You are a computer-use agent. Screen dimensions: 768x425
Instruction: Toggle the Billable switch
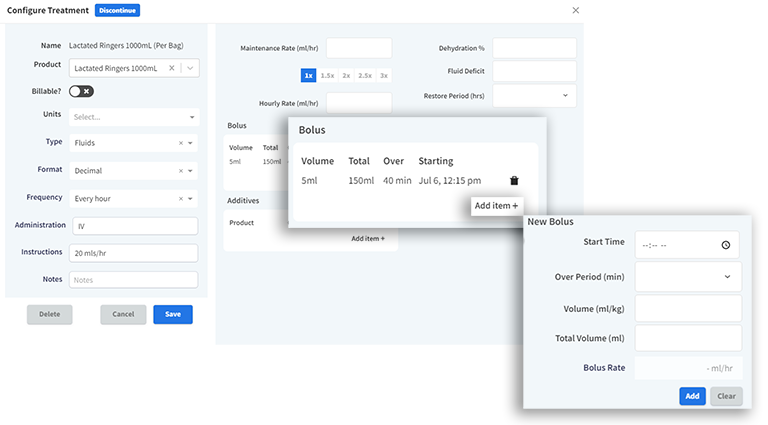pos(81,91)
